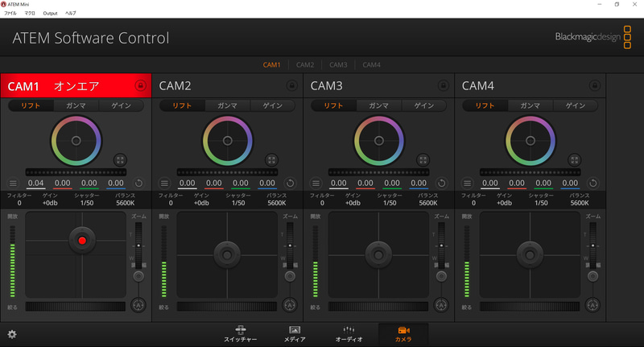
Task: Toggle the lock icon on CAM3 header
Action: click(x=444, y=86)
